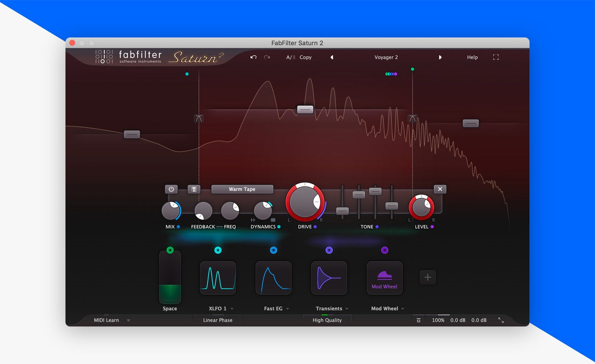Click the first 0.0 dB input value
This screenshot has height=364, width=595.
click(458, 320)
